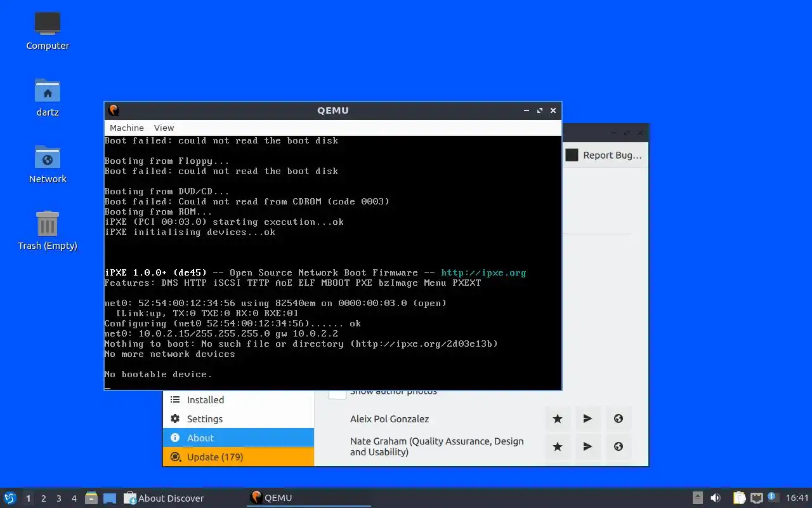Open the Computer desktop icon
This screenshot has height=508, width=812.
[48, 30]
